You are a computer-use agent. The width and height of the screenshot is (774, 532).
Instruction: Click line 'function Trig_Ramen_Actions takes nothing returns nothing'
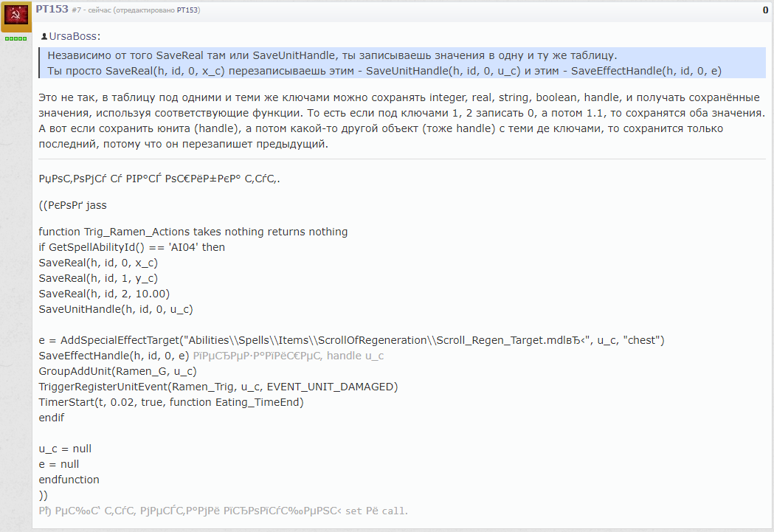click(x=193, y=232)
